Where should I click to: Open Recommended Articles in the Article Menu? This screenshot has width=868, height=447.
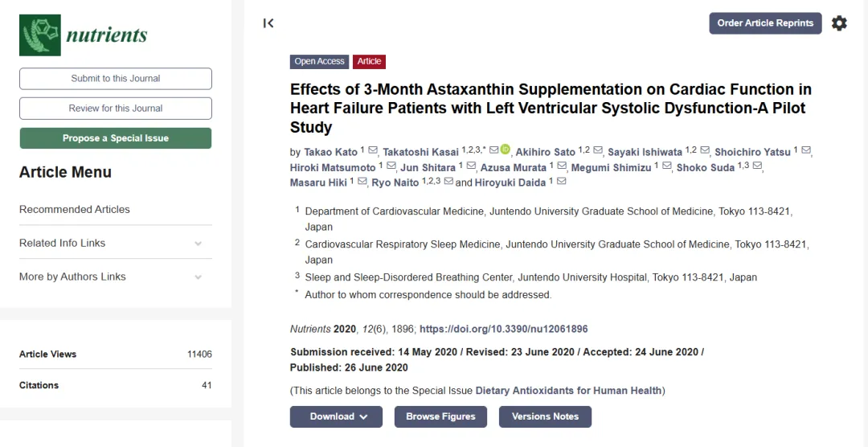pos(75,209)
